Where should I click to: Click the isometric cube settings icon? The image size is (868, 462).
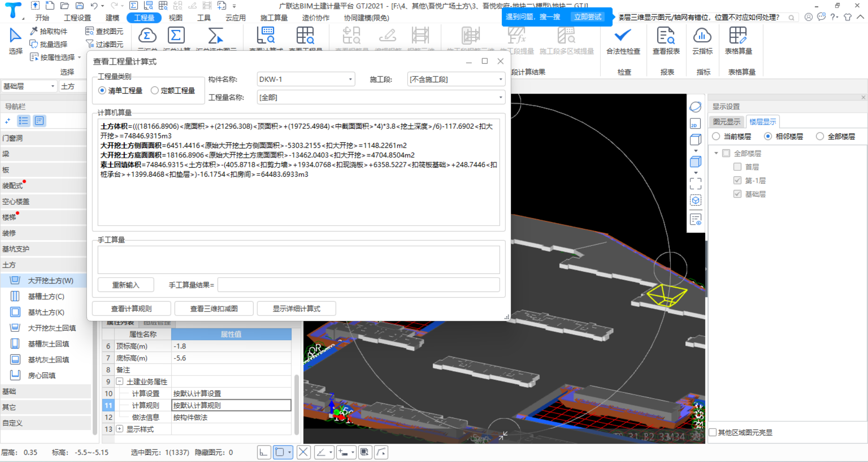[695, 200]
